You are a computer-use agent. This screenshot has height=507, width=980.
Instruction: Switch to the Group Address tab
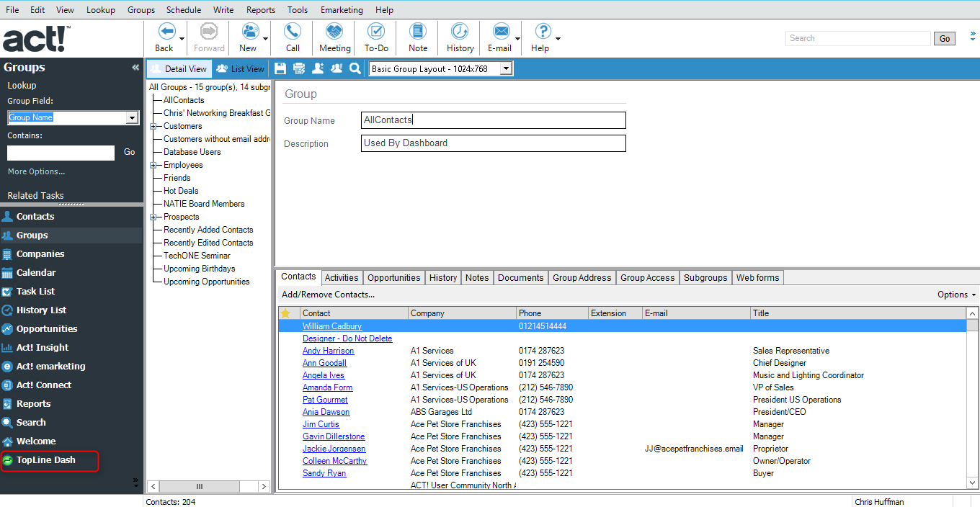(582, 277)
